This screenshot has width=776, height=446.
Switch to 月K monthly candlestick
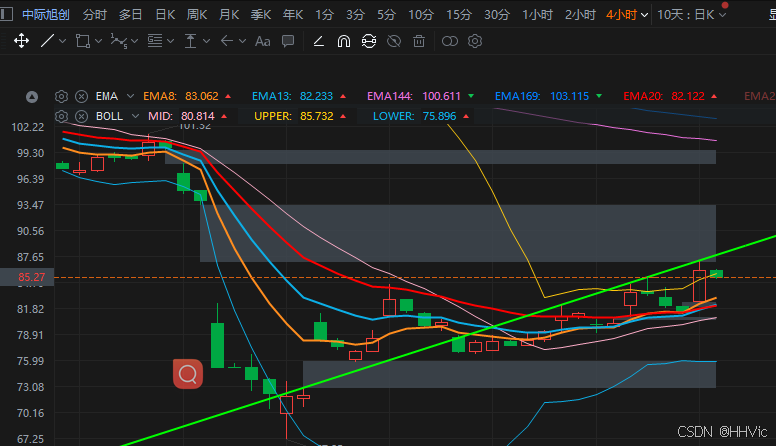tap(229, 15)
